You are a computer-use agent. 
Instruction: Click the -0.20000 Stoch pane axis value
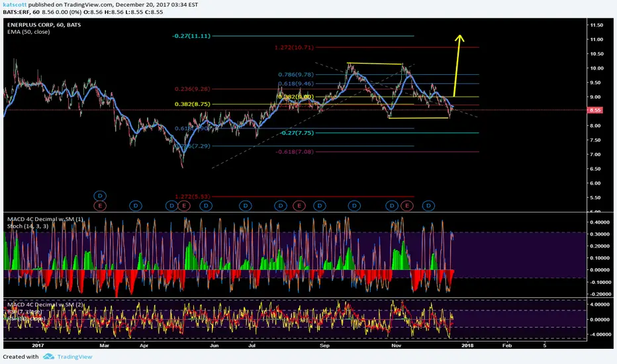[600, 294]
